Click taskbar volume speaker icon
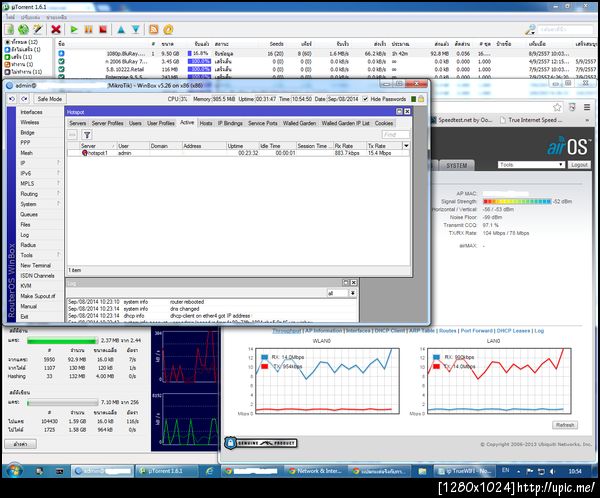 tap(552, 471)
